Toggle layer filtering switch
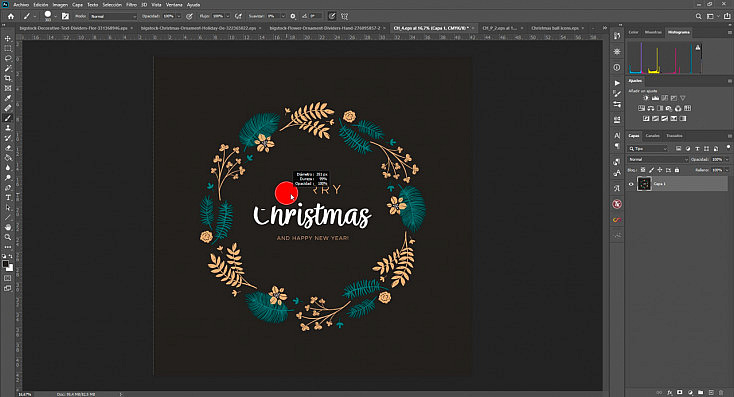This screenshot has height=397, width=734. (728, 147)
